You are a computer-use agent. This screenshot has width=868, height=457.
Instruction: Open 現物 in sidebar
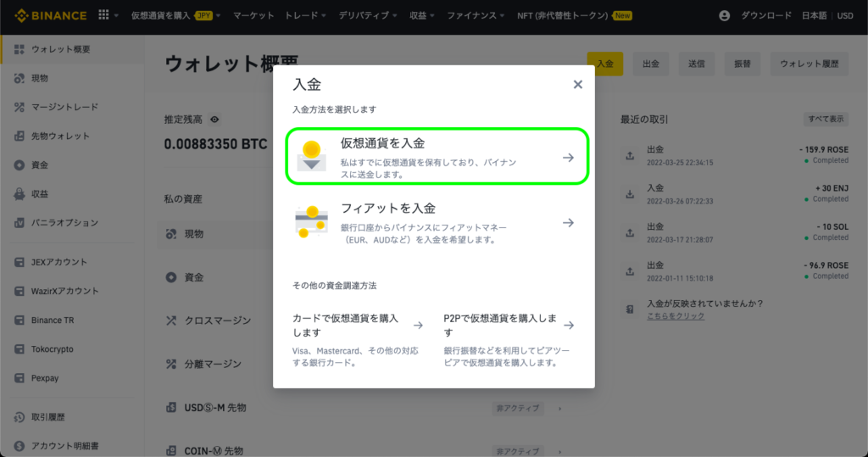pos(72,78)
